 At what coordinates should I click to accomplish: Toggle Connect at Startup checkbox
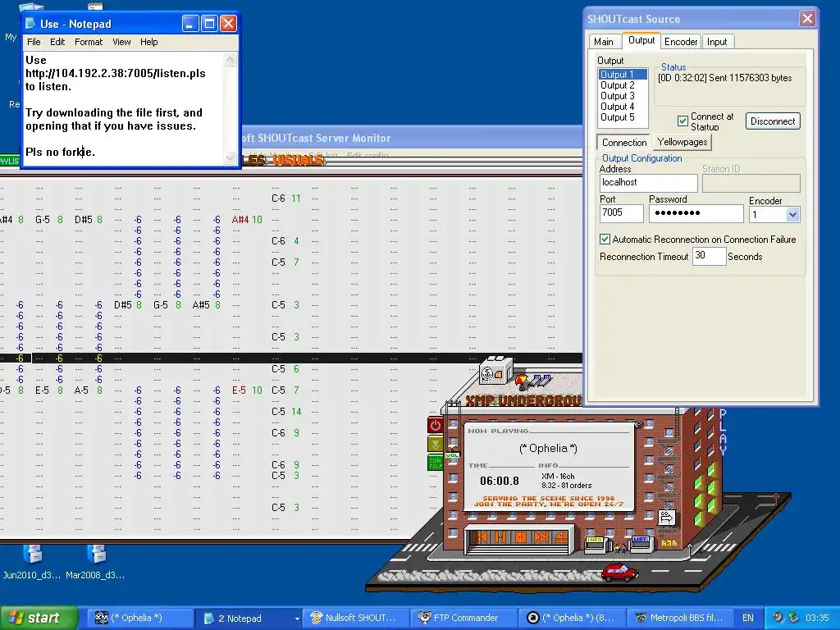(682, 121)
